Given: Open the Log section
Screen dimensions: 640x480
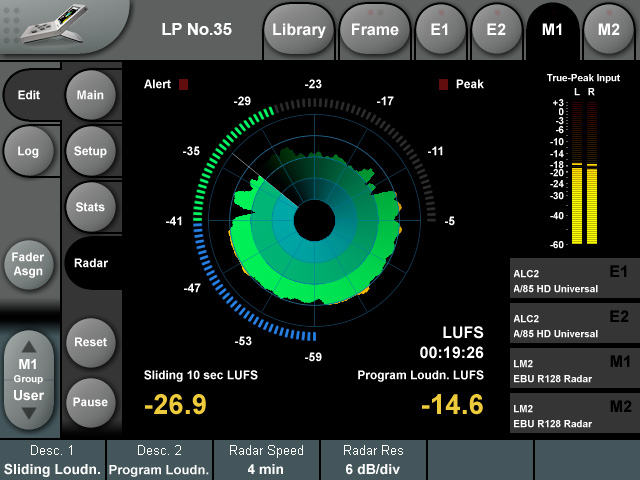Looking at the screenshot, I should point(29,151).
